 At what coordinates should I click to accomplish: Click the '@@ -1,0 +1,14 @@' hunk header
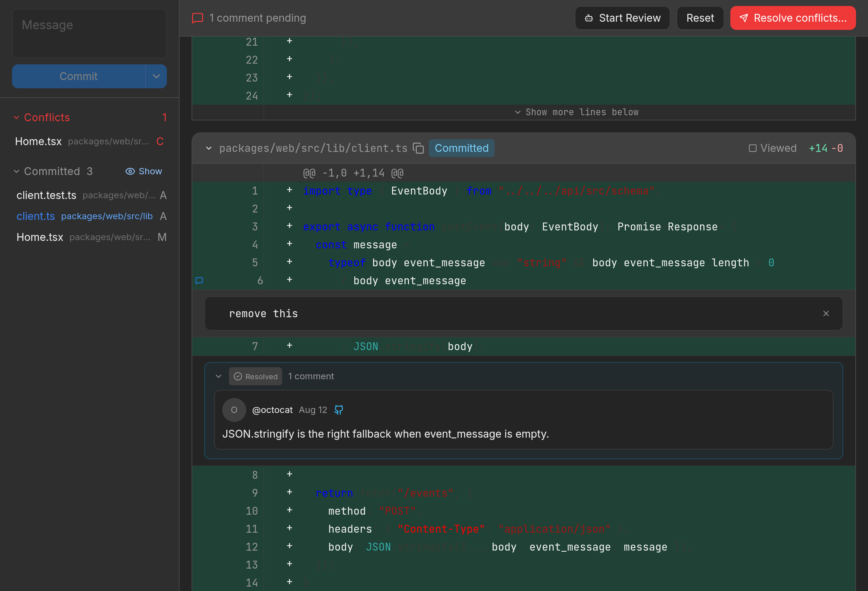coord(353,173)
